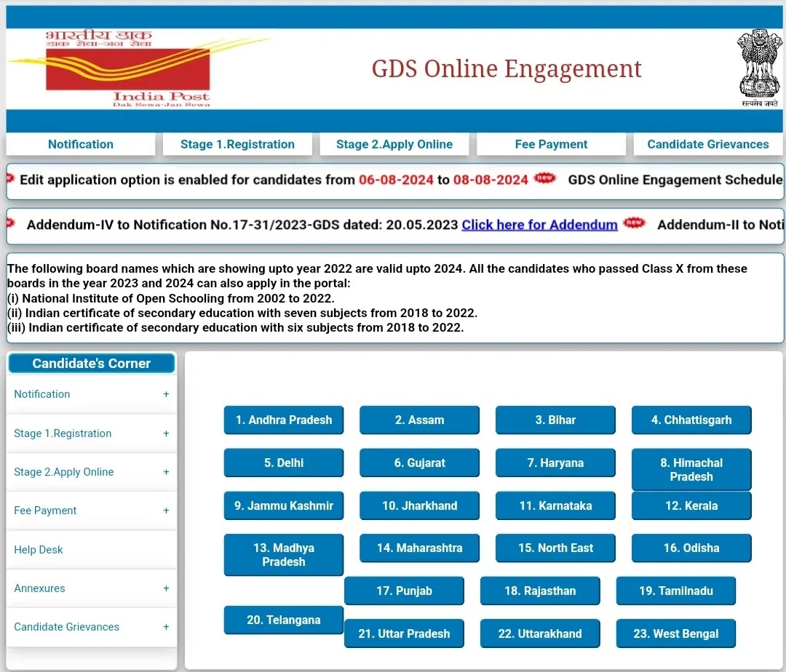Expand Stage 1.Registration in the Candidate's Corner sidebar
The image size is (786, 672).
(x=92, y=433)
